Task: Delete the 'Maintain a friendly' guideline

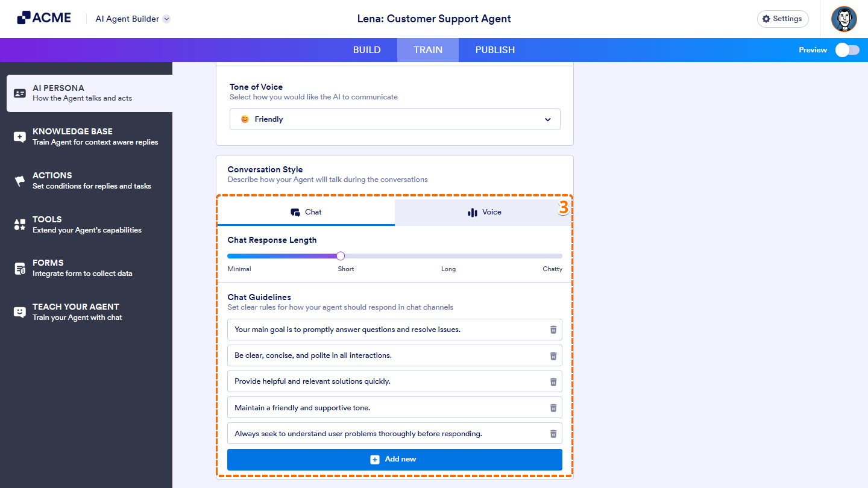Action: 553,408
